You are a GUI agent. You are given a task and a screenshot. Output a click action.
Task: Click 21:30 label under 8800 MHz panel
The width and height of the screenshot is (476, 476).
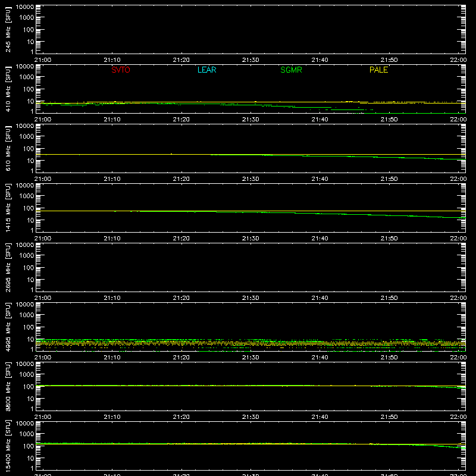tap(250, 417)
